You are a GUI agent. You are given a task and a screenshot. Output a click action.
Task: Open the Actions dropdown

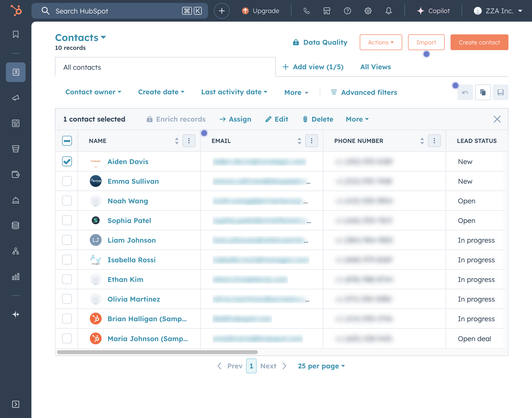click(381, 42)
